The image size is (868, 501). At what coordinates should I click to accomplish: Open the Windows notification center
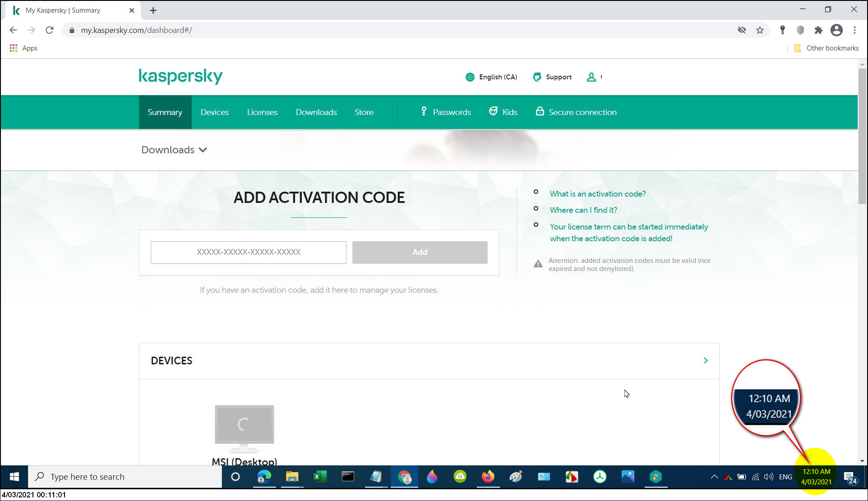[850, 478]
